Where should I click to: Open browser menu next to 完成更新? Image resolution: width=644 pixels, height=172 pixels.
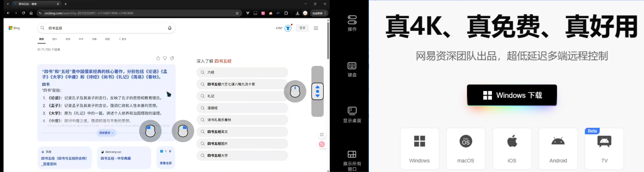[x=325, y=13]
